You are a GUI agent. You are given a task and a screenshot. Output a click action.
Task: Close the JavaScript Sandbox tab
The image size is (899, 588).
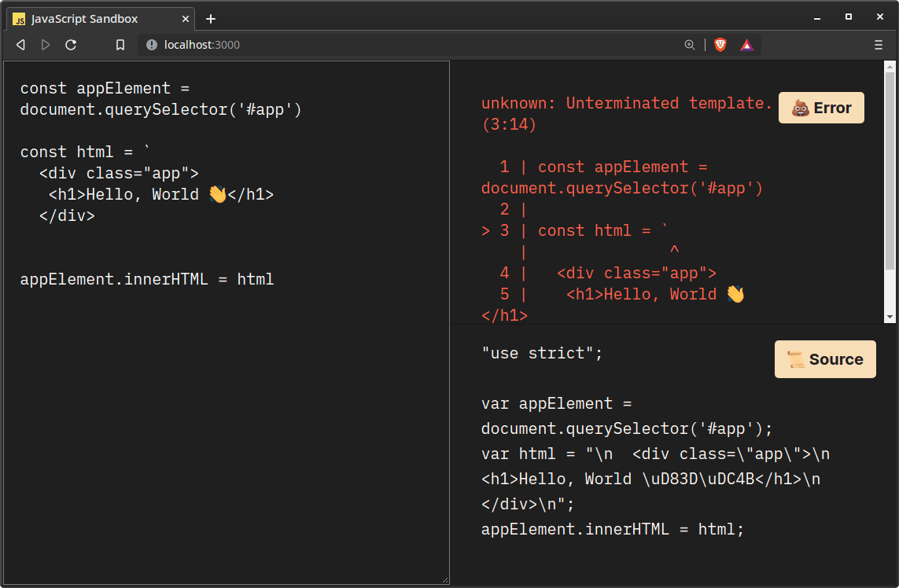tap(185, 18)
